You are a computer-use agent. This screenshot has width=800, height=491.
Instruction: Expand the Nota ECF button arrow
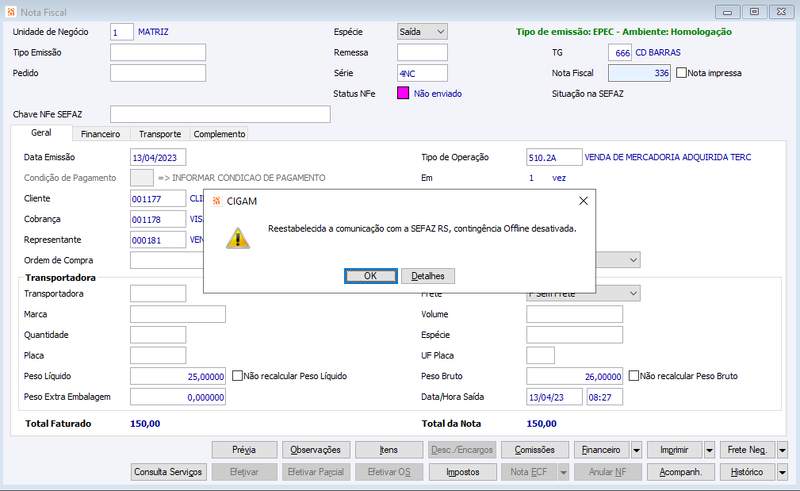563,472
